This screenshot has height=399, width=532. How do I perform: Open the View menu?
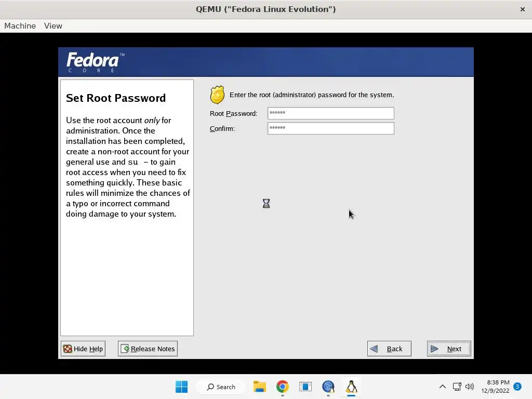pos(53,26)
